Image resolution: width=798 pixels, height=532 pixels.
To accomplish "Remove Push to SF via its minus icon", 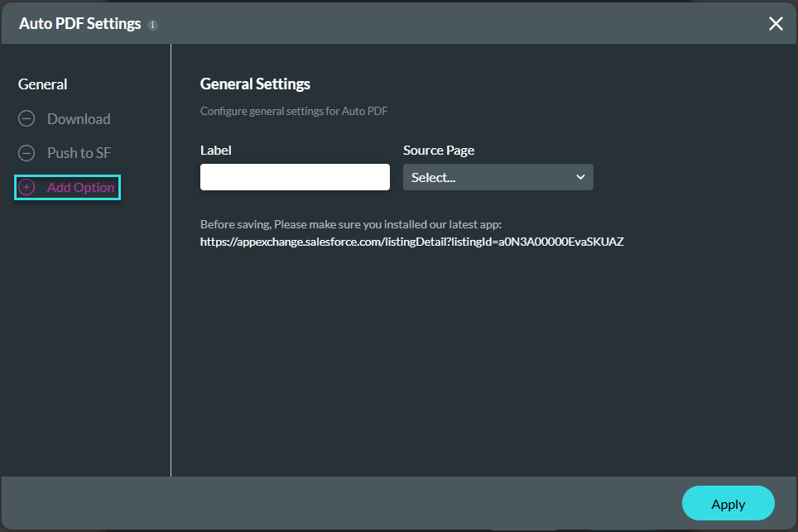I will point(26,152).
